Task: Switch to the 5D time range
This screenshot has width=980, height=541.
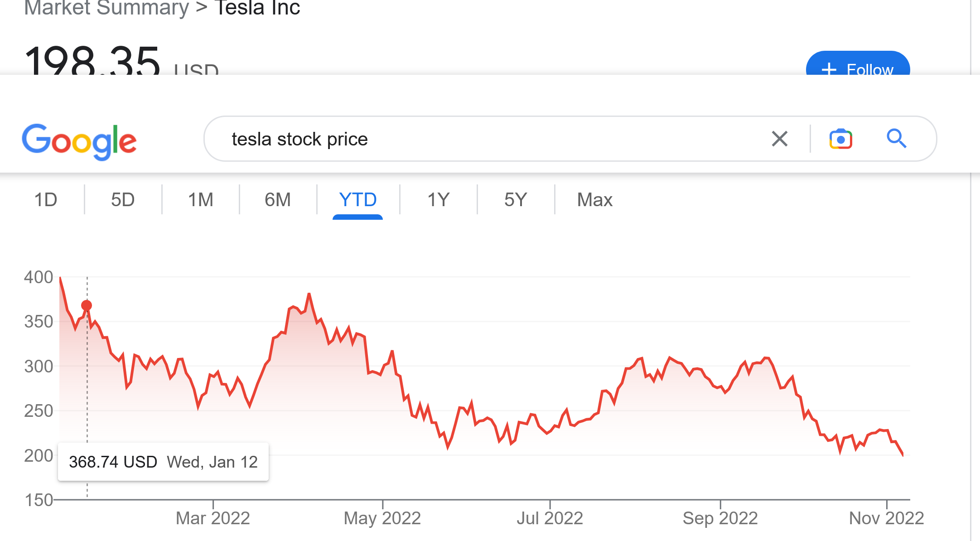Action: click(123, 200)
